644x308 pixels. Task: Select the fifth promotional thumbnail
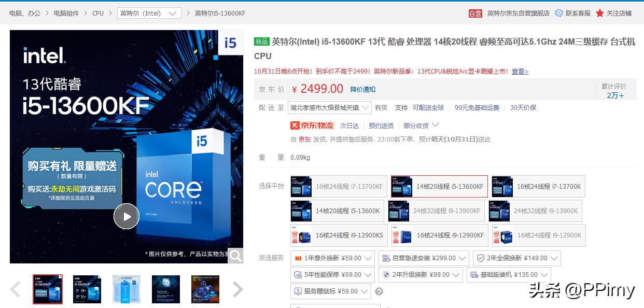(x=205, y=289)
